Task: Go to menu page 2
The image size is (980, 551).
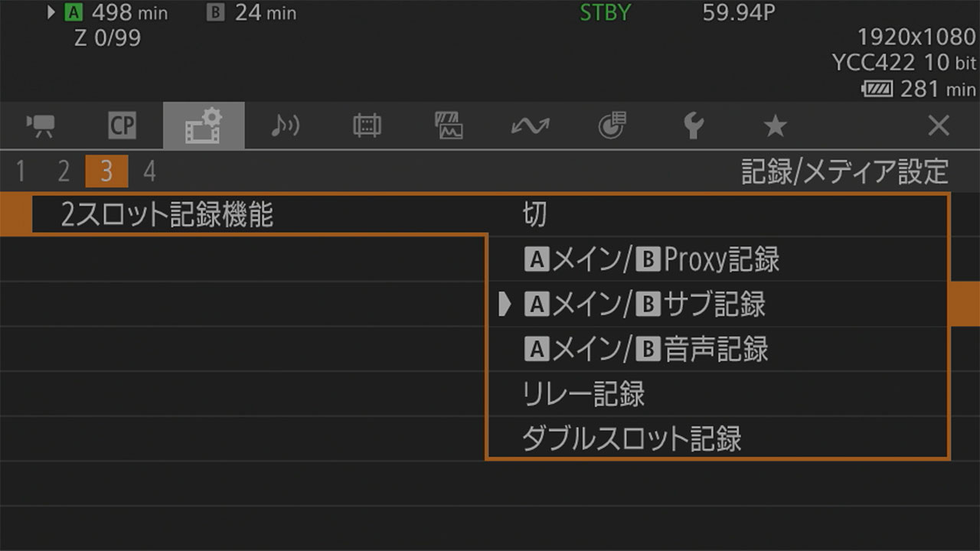Action: click(x=64, y=171)
